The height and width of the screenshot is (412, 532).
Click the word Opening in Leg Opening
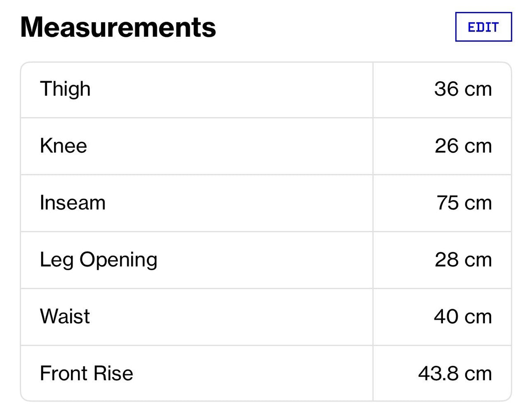(118, 260)
